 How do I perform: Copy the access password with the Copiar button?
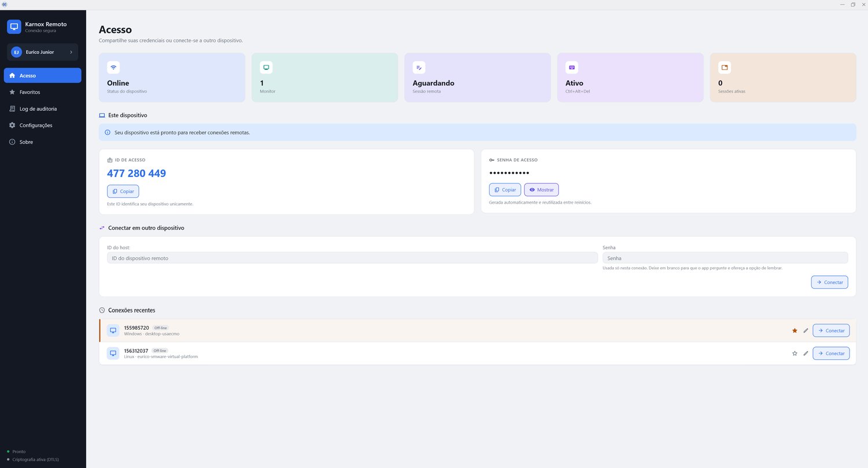[x=505, y=190]
